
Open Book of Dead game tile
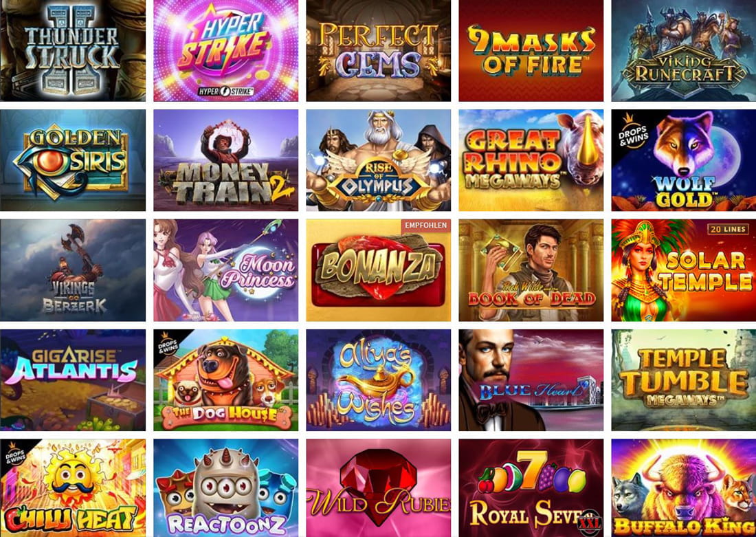point(531,270)
